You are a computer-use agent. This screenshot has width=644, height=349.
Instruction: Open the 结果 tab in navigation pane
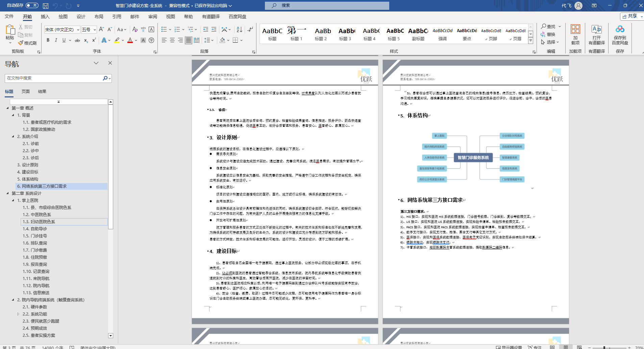(42, 92)
